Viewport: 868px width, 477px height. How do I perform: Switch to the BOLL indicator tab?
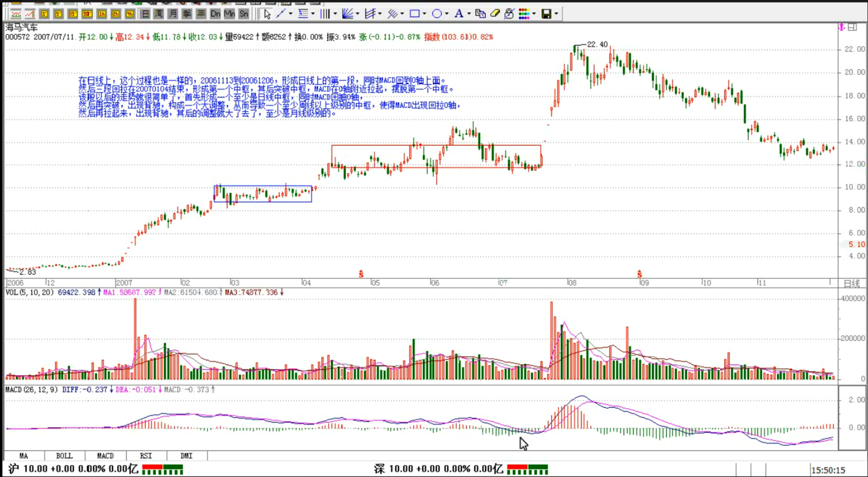tap(64, 456)
